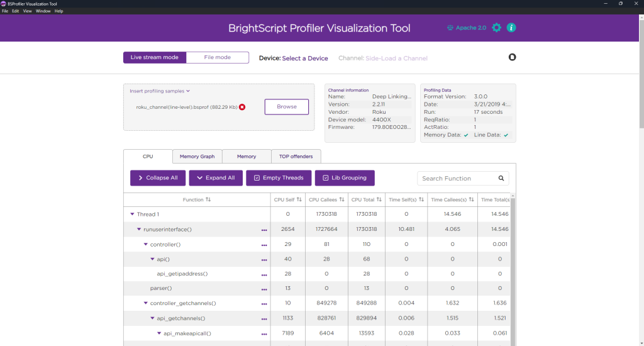Open the Help menu
Image resolution: width=644 pixels, height=346 pixels.
click(58, 11)
